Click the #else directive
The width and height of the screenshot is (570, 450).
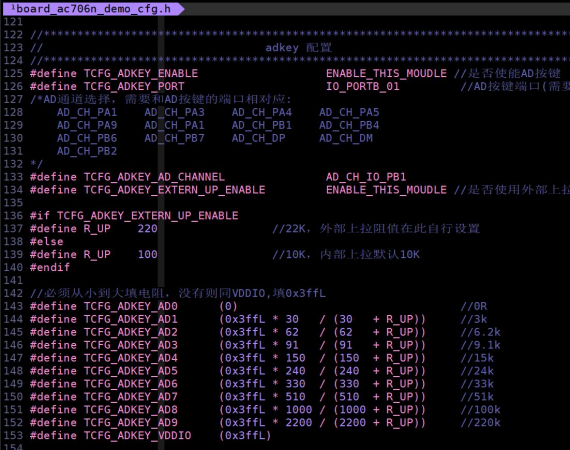pyautogui.click(x=47, y=242)
